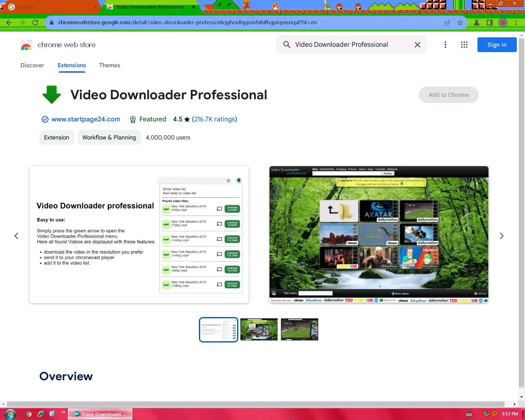Click the Featured label text
Screen dimensions: 525x420
tap(153, 119)
